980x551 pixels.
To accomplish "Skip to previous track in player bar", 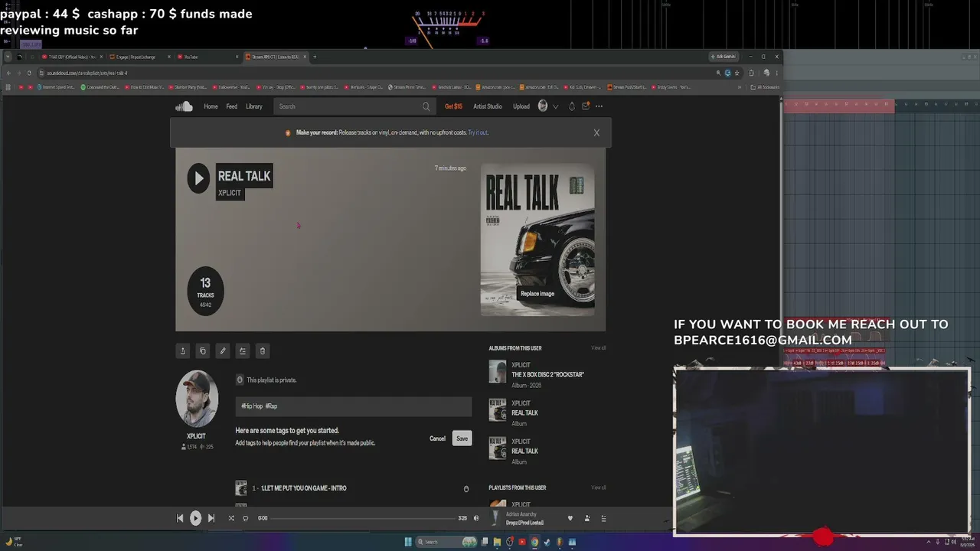I will (x=180, y=518).
